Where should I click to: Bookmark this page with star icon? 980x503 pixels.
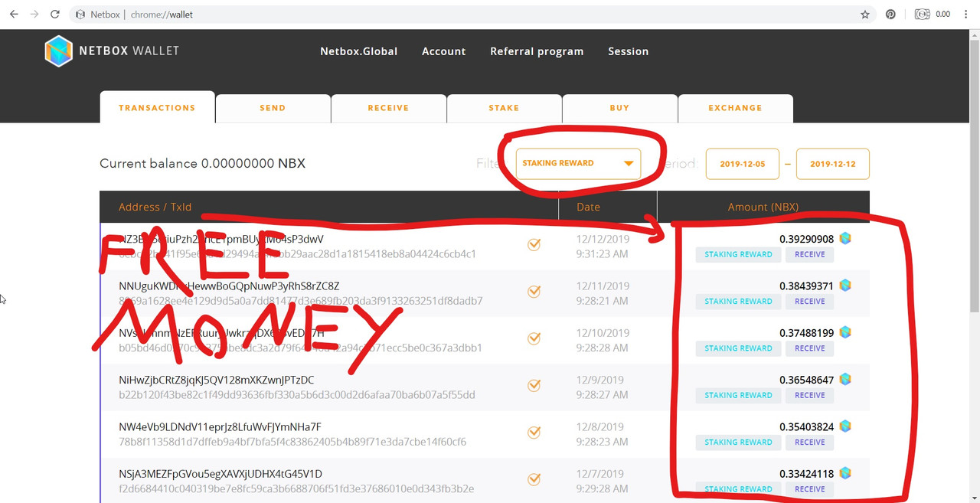(865, 15)
